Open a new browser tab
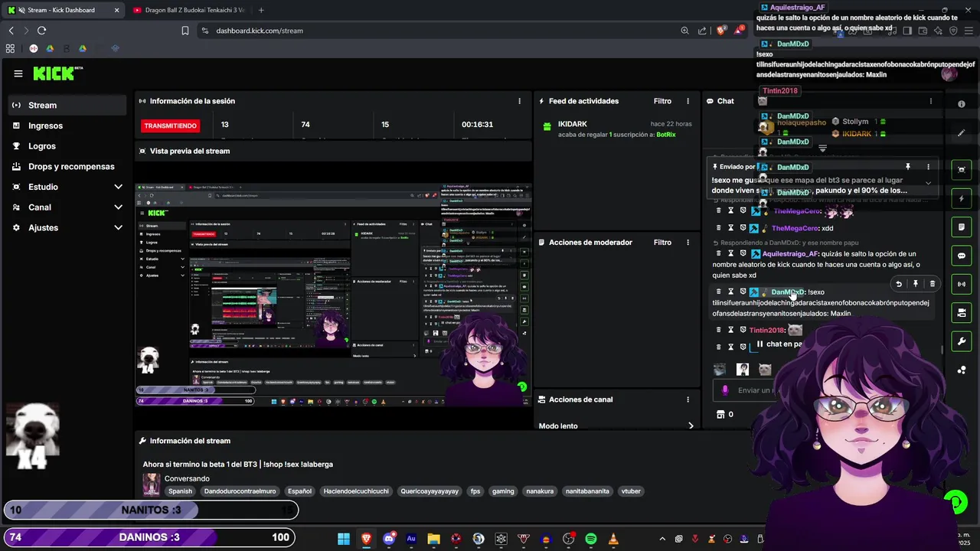The image size is (980, 551). pos(261,10)
